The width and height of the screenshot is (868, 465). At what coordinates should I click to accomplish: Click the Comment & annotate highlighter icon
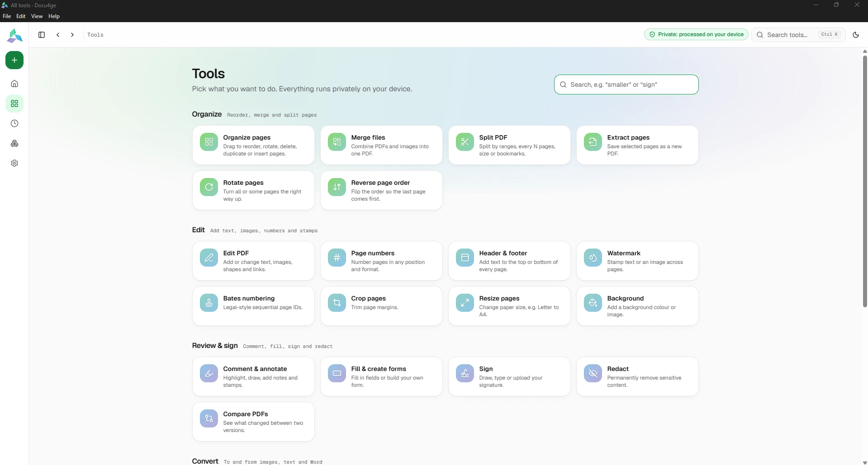point(209,373)
